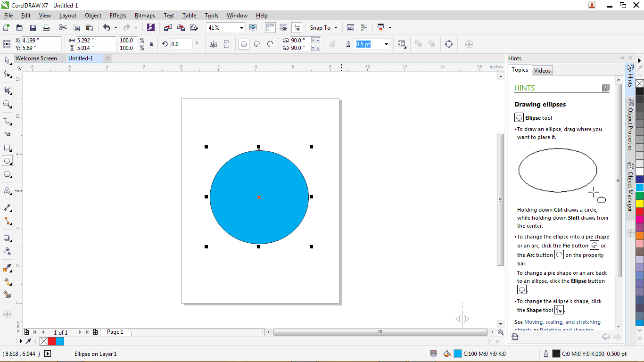This screenshot has width=644, height=362.
Task: Open the Bitmaps menu
Action: click(x=144, y=16)
